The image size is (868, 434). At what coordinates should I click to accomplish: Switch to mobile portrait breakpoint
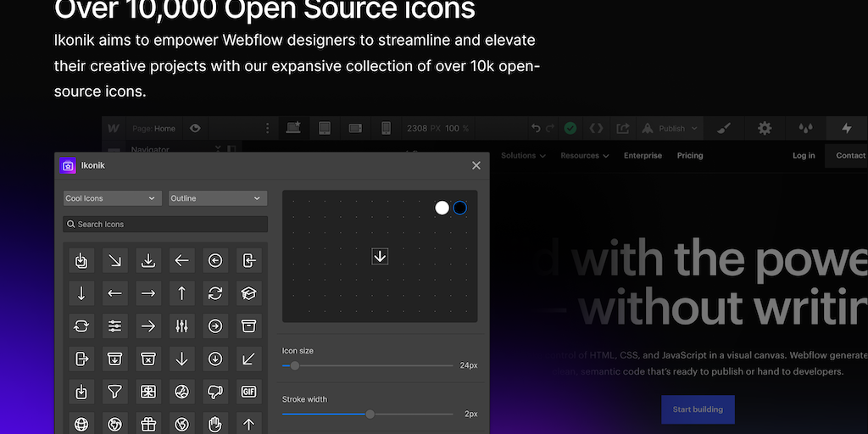point(386,129)
